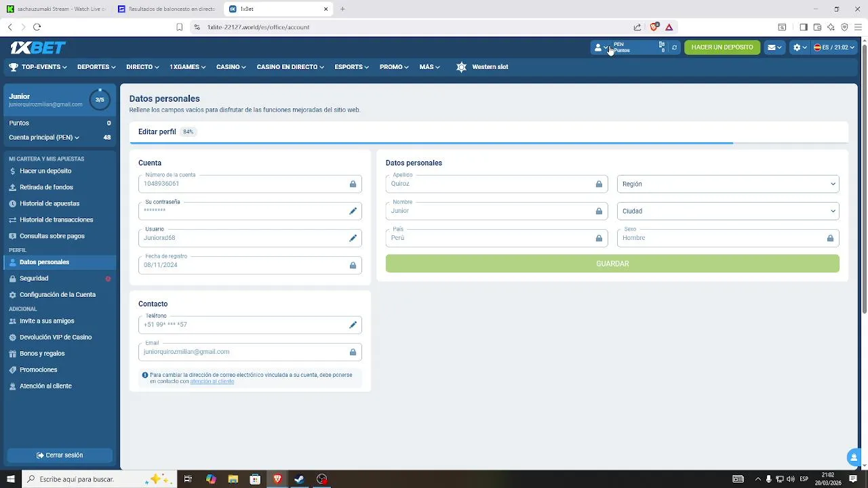Image resolution: width=868 pixels, height=488 pixels.
Task: Expand the CASINO EN DIRECTO menu
Action: point(290,67)
